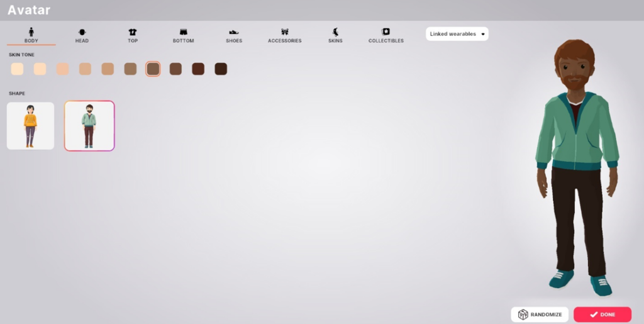The width and height of the screenshot is (644, 324).
Task: Click the dice icon on Randomize
Action: tap(523, 315)
